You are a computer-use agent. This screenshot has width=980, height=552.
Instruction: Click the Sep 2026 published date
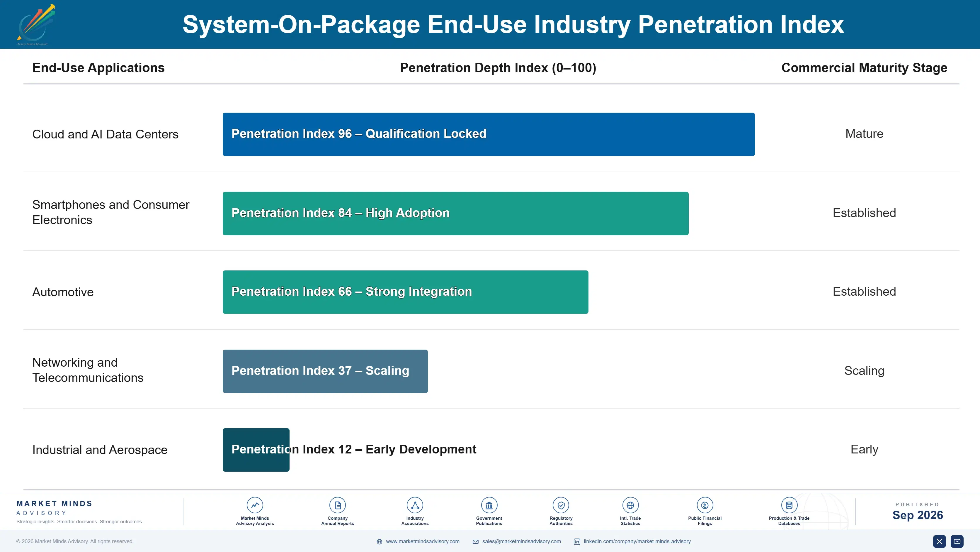pyautogui.click(x=918, y=515)
